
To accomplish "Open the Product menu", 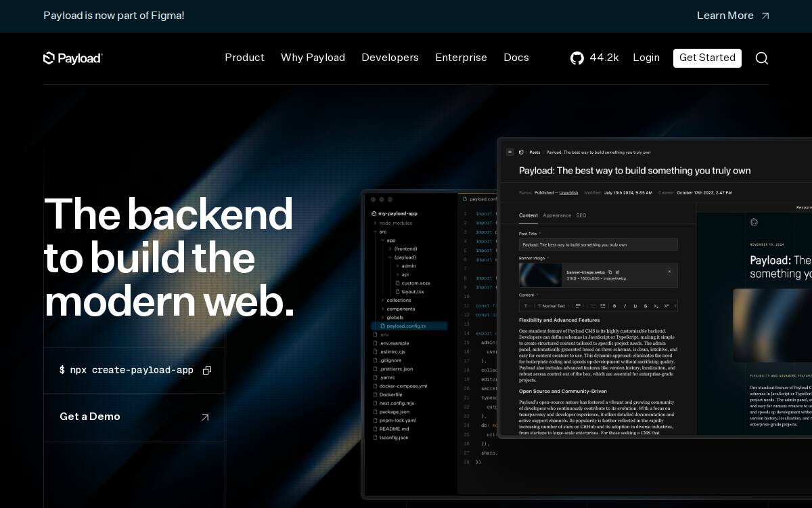I will pos(244,58).
